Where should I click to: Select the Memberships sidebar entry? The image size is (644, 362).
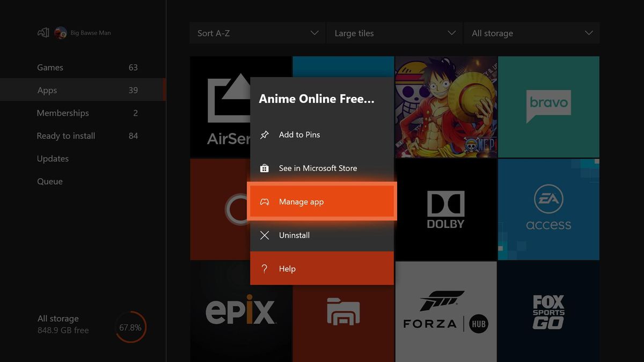click(x=63, y=113)
